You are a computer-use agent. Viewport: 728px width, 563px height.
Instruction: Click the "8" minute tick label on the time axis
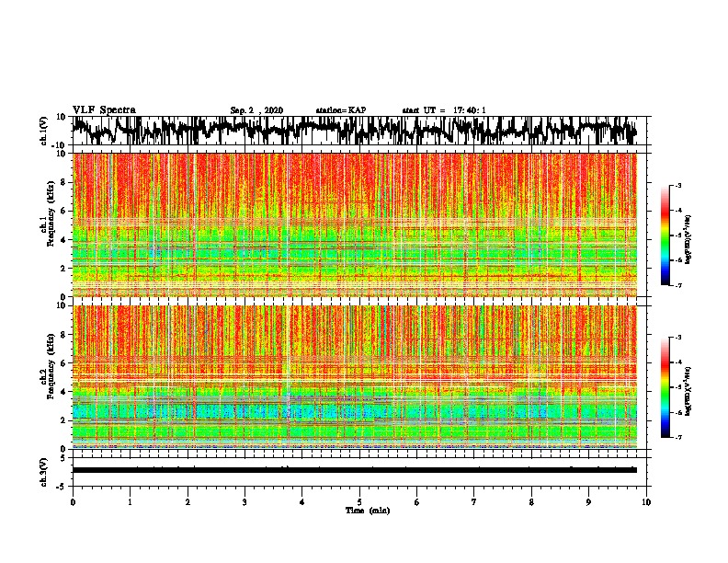[x=531, y=502]
